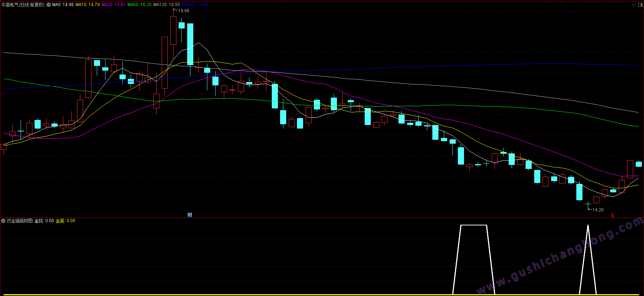Select the MA60: 16.20 indicator label
Image resolution: width=644 pixels, height=296 pixels.
[x=139, y=5]
